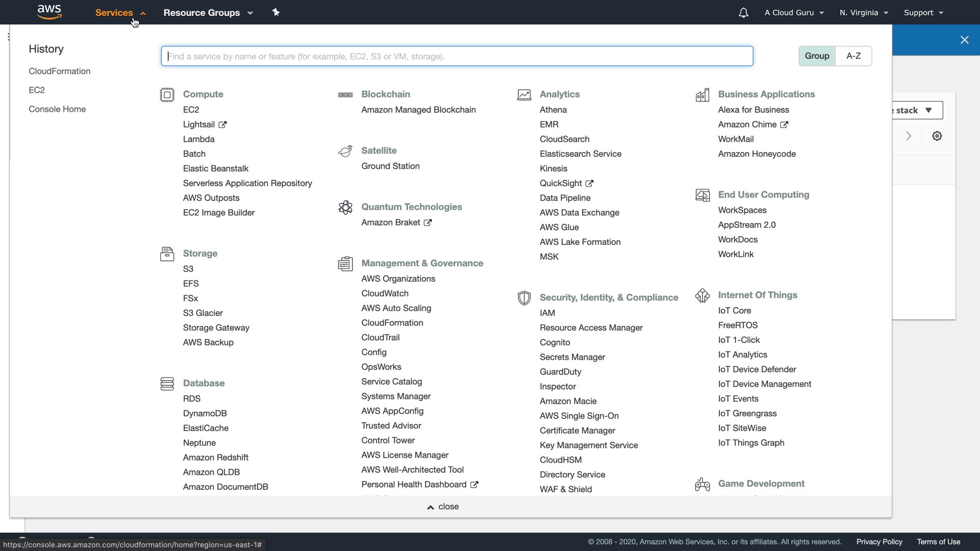This screenshot has width=980, height=551.
Task: Click the Database category stack icon
Action: (x=167, y=384)
